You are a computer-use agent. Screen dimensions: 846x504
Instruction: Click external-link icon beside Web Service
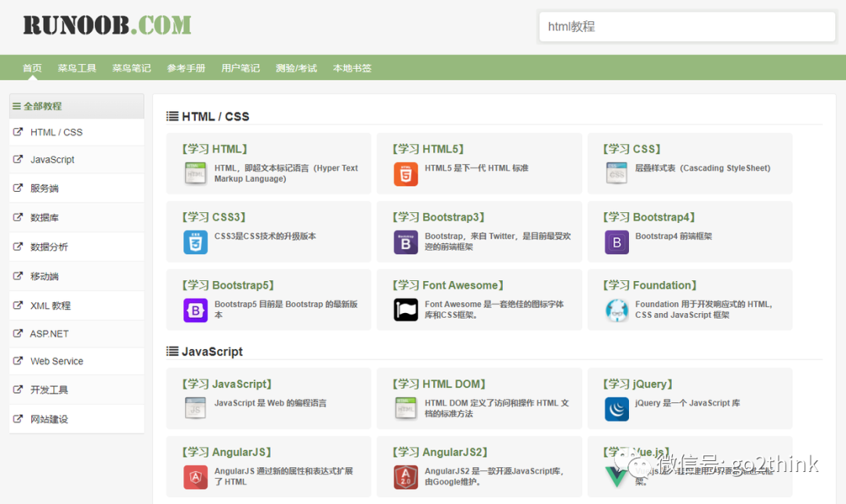[x=18, y=361]
